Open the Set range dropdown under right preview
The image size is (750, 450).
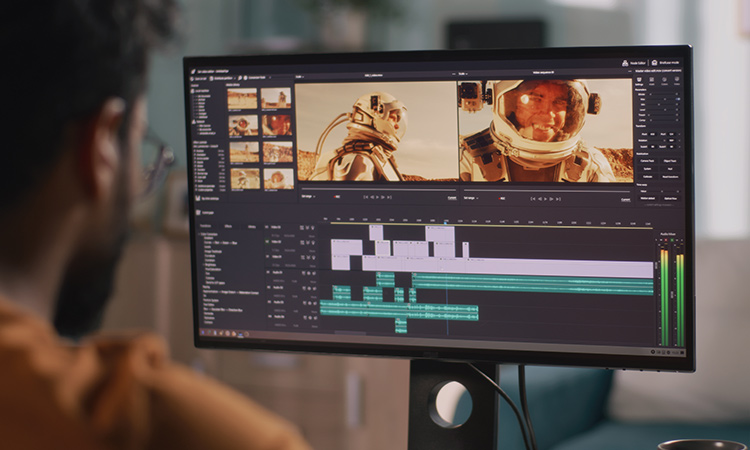(x=471, y=198)
